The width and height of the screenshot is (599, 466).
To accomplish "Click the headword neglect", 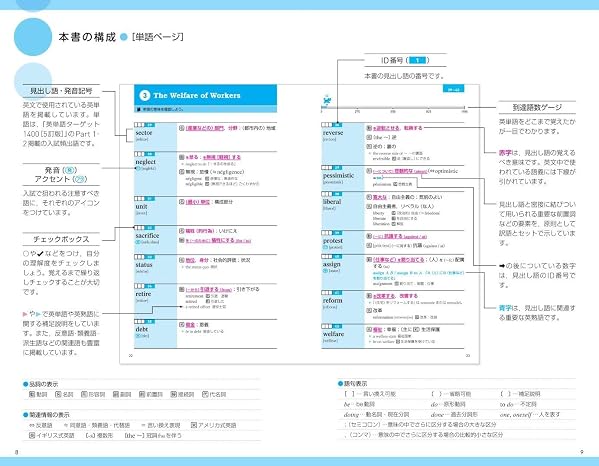I will coord(146,162).
